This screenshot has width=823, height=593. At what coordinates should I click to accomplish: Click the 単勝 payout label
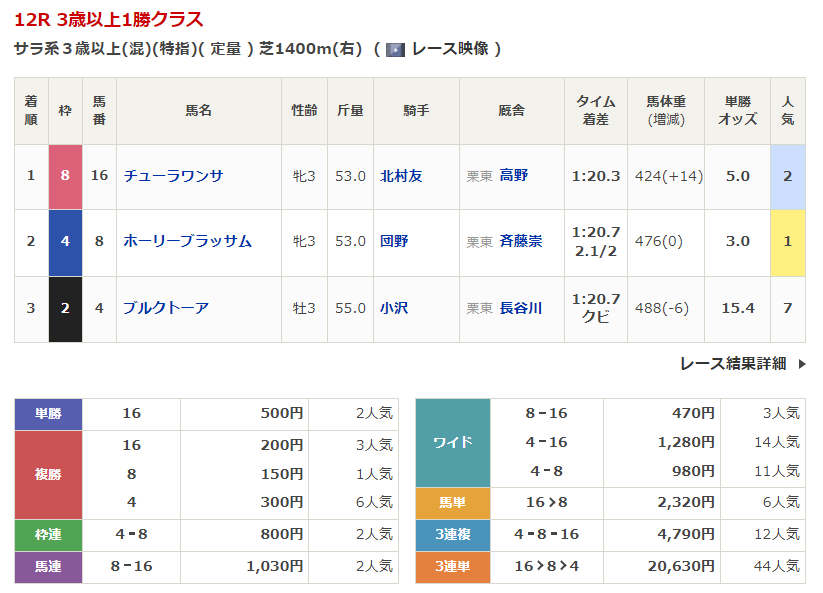point(48,413)
